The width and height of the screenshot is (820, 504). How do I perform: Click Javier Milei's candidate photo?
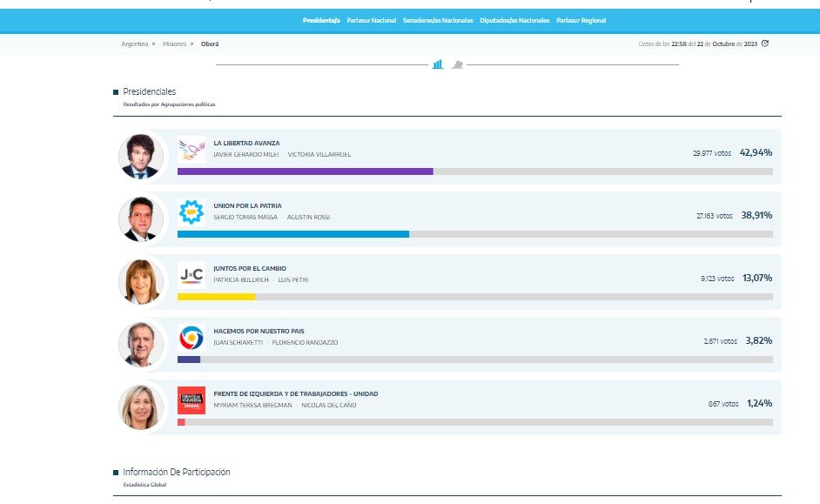(x=141, y=157)
